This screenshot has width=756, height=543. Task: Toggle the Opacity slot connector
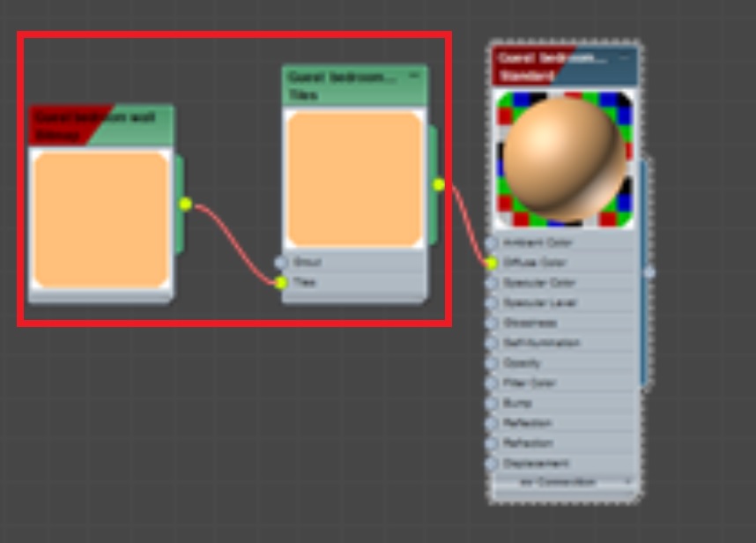click(490, 361)
